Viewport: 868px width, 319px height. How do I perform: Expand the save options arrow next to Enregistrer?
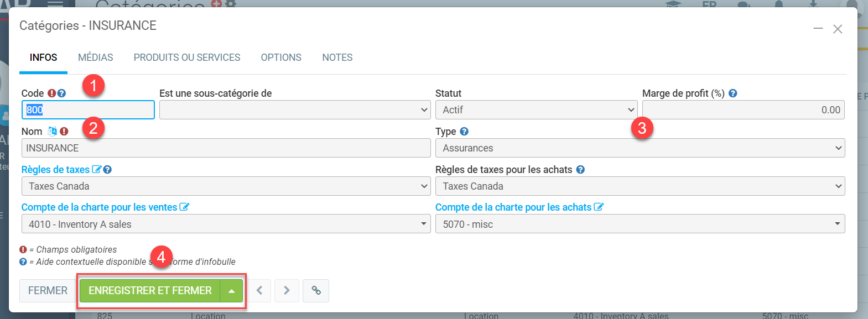232,291
